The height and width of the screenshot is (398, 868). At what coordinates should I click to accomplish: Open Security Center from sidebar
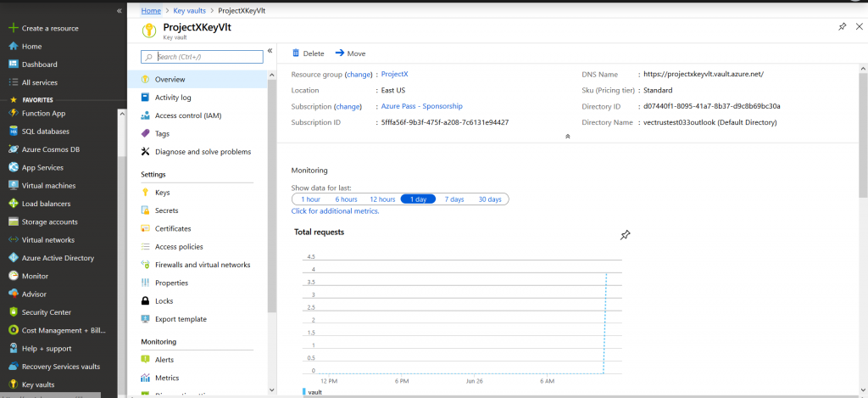click(47, 312)
